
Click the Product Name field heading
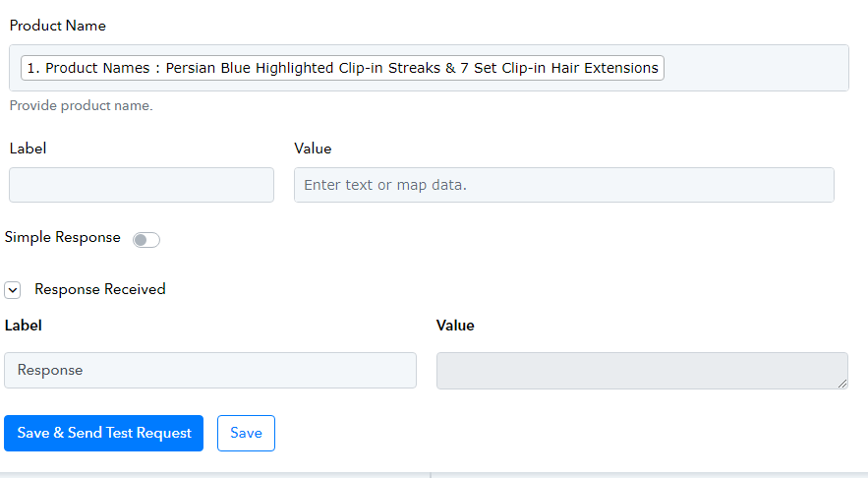58,26
